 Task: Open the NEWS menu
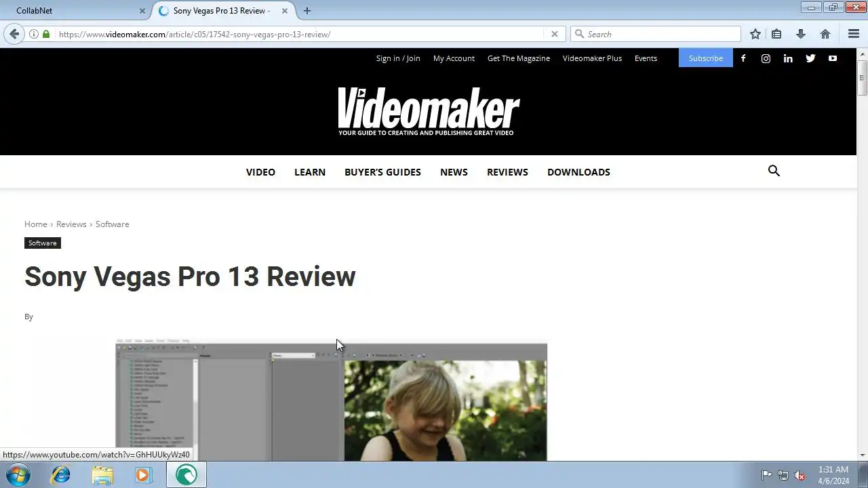click(x=454, y=172)
